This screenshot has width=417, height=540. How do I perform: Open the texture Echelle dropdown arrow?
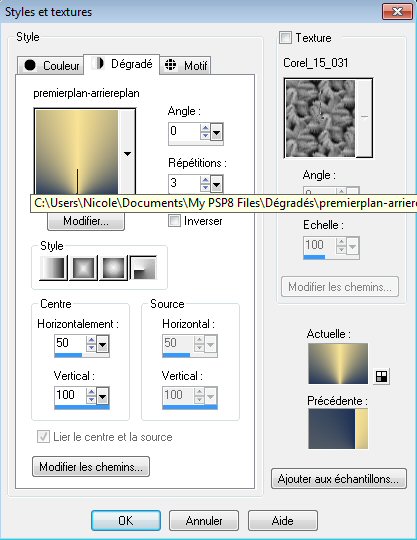click(352, 246)
